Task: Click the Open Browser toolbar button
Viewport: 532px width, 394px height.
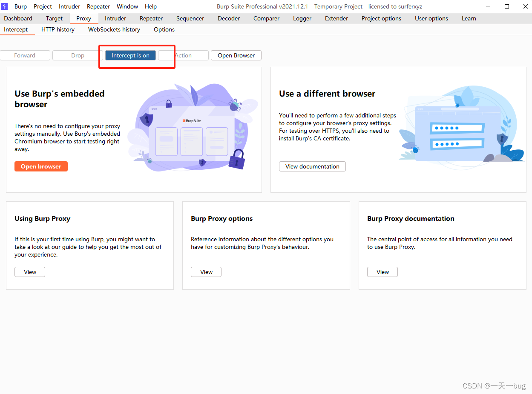Action: coord(236,55)
